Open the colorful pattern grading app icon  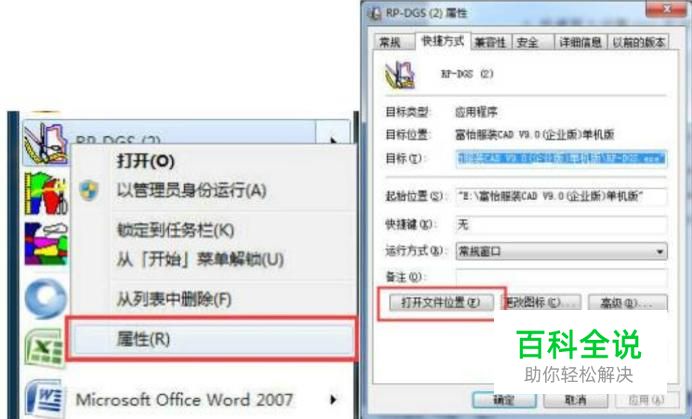coord(46,193)
